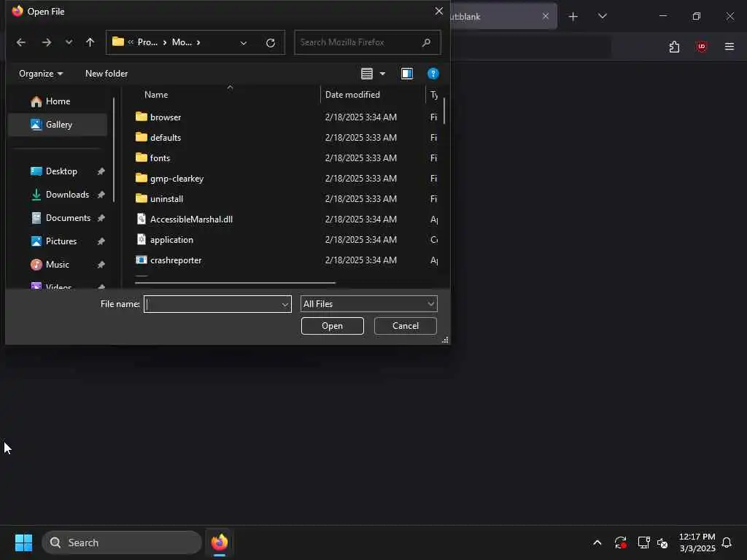Click the crashreporter application icon
Image resolution: width=747 pixels, height=560 pixels.
(x=141, y=260)
